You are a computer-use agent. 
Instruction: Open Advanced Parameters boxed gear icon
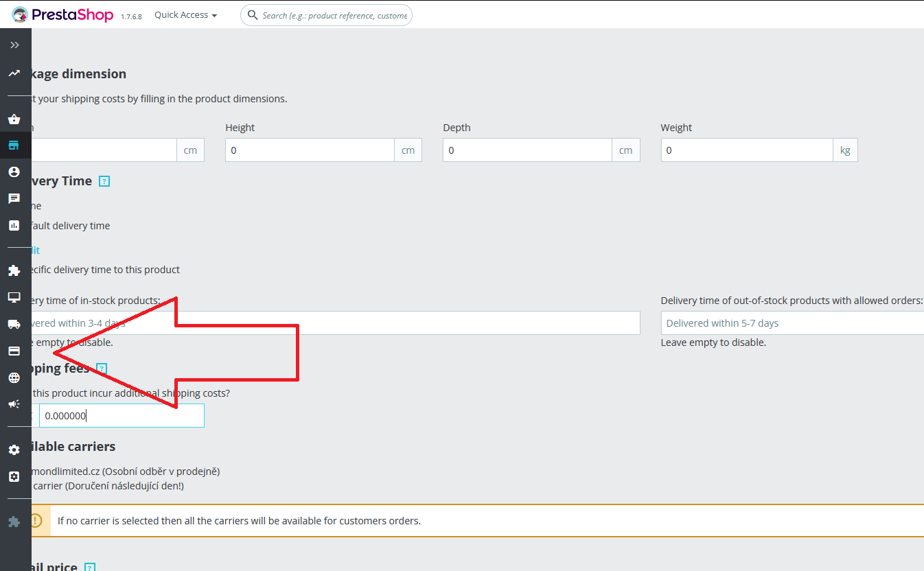(x=14, y=476)
